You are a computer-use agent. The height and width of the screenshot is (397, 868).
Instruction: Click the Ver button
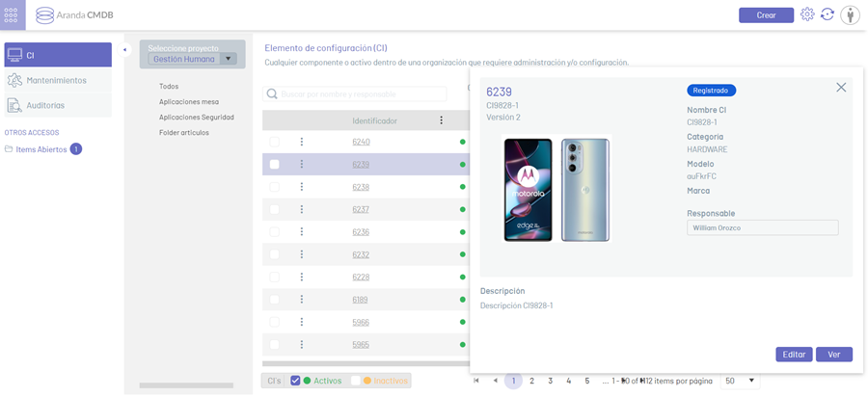pyautogui.click(x=834, y=355)
